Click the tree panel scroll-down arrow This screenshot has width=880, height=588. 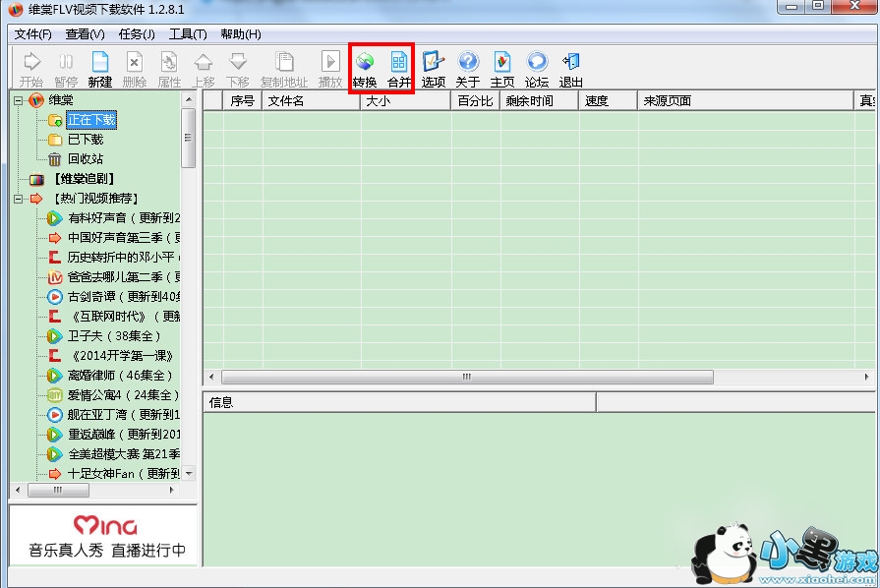[x=189, y=474]
